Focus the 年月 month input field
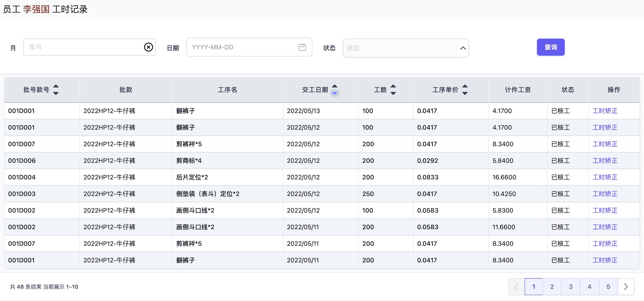The height and width of the screenshot is (301, 644). (x=84, y=47)
